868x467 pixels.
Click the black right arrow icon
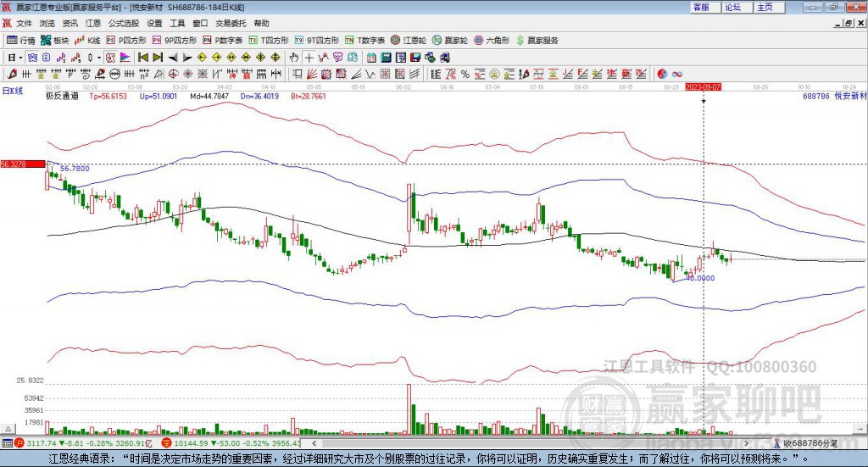click(x=187, y=58)
